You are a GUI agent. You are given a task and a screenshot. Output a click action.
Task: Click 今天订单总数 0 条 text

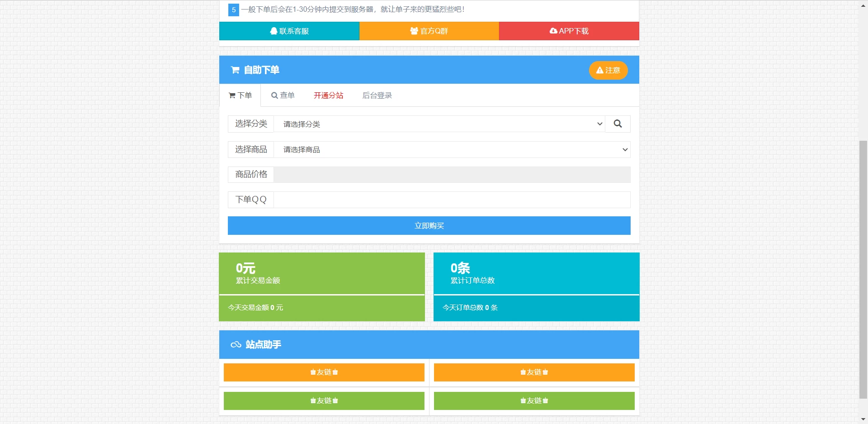point(470,307)
